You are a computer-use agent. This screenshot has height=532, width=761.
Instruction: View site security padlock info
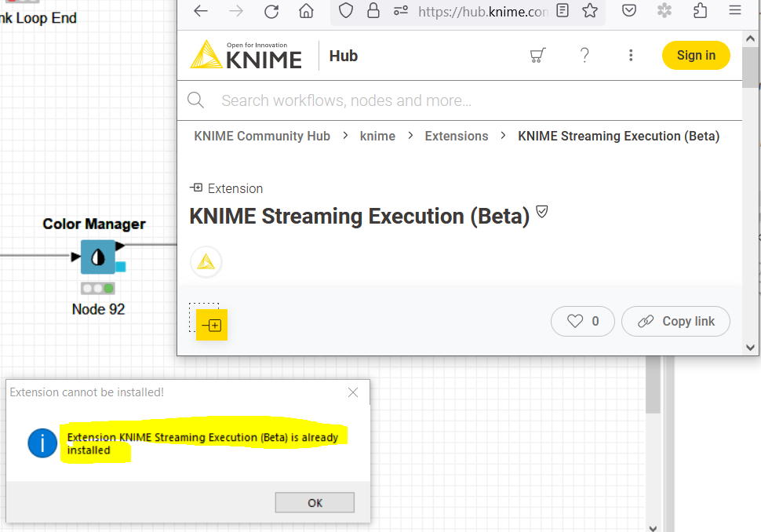[373, 11]
